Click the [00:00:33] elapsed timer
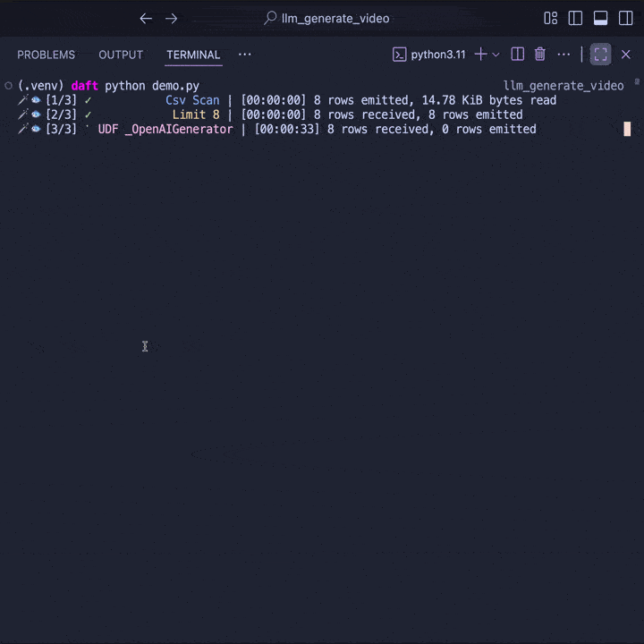This screenshot has width=644, height=644. click(x=287, y=130)
